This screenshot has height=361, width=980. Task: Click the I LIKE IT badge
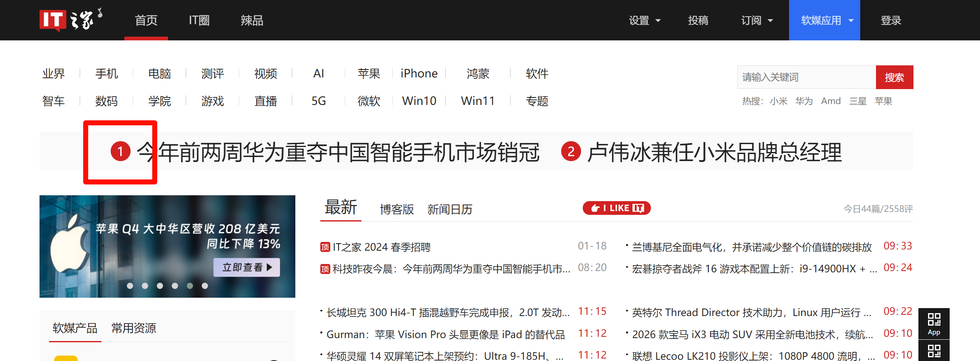coord(616,208)
